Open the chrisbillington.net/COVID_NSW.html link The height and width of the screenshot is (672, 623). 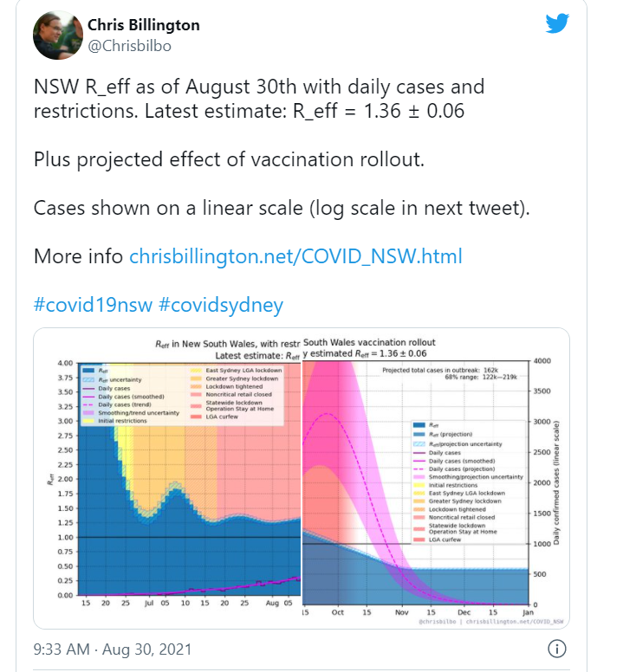[295, 256]
